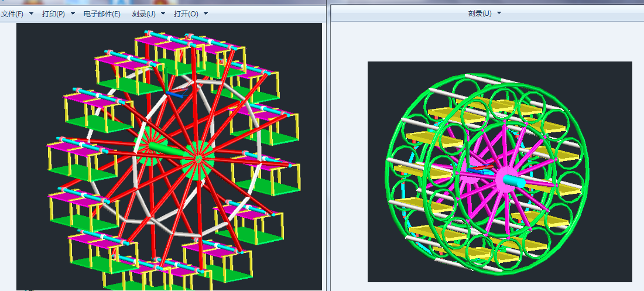Viewport: 644px width, 291px height.
Task: Open 刻录(U) menu in right window
Action: [x=479, y=13]
